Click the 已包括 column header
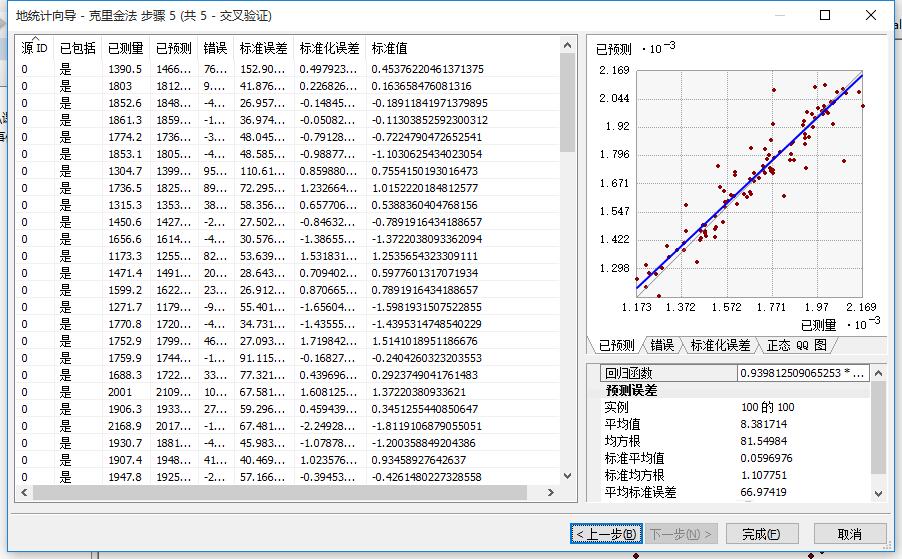Screen dimensions: 902x559 [x=77, y=48]
